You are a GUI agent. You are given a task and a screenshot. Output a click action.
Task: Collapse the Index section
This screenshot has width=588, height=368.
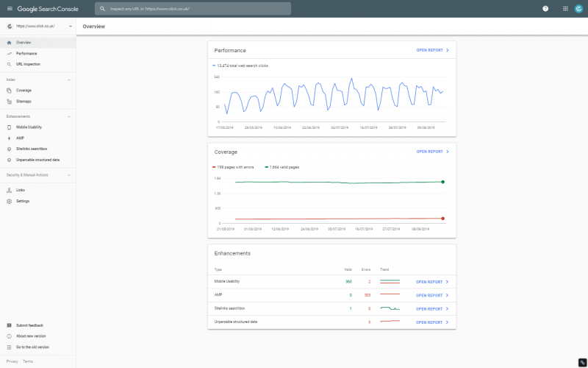(69, 80)
